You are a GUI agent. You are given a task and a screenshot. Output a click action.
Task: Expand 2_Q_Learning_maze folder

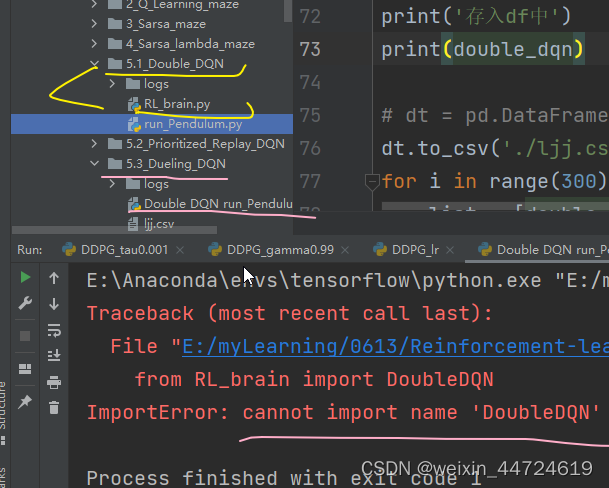coord(94,4)
